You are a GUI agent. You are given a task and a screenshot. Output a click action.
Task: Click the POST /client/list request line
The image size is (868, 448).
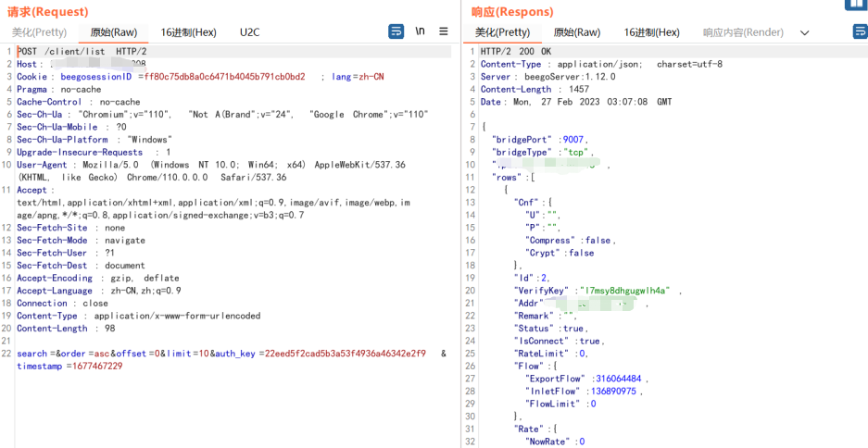(82, 52)
